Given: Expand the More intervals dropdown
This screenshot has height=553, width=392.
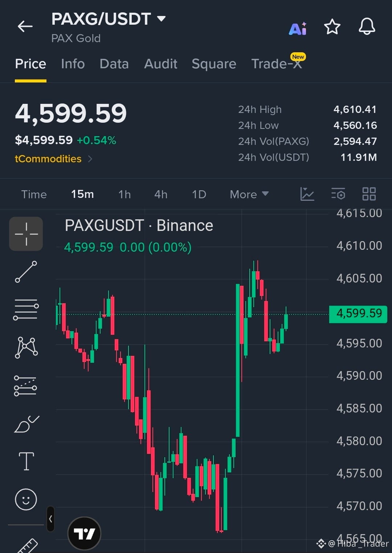Looking at the screenshot, I should click(249, 194).
